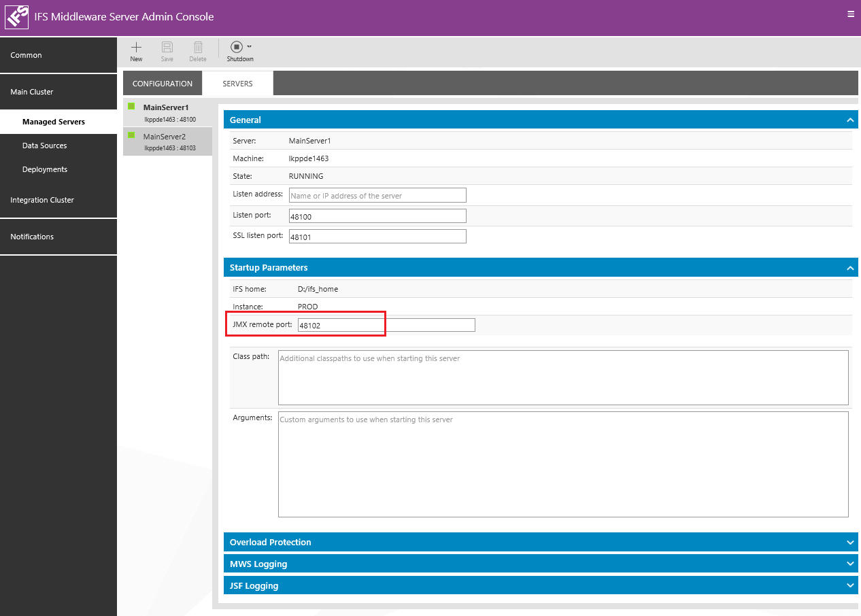The width and height of the screenshot is (861, 616).
Task: Click the Listen port field 48100
Action: click(x=377, y=216)
